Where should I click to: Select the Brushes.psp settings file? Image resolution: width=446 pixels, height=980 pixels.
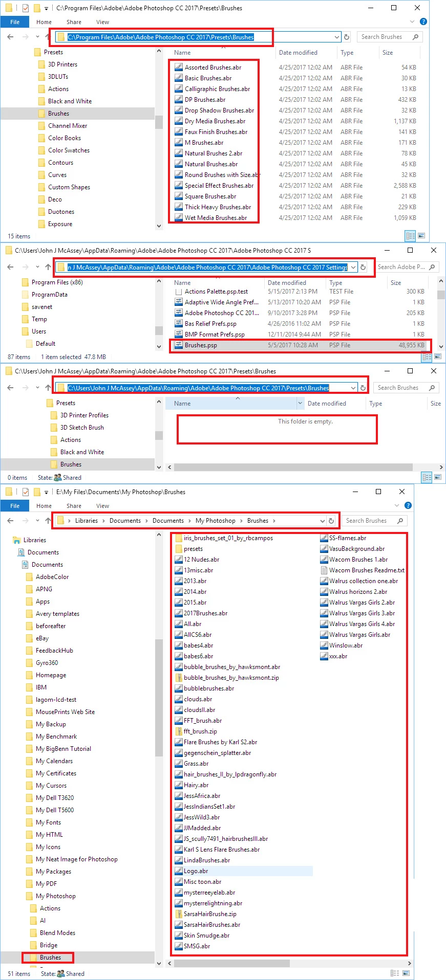pos(300,345)
